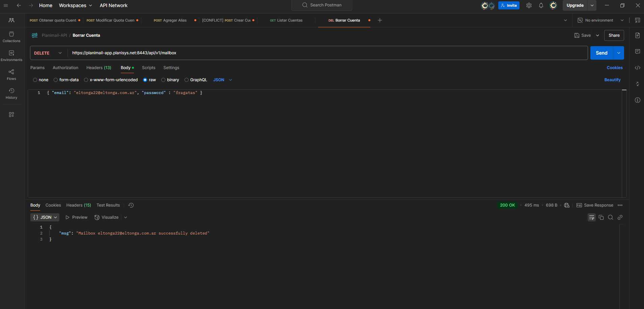Image resolution: width=644 pixels, height=309 pixels.
Task: Select the none body type
Action: click(41, 80)
